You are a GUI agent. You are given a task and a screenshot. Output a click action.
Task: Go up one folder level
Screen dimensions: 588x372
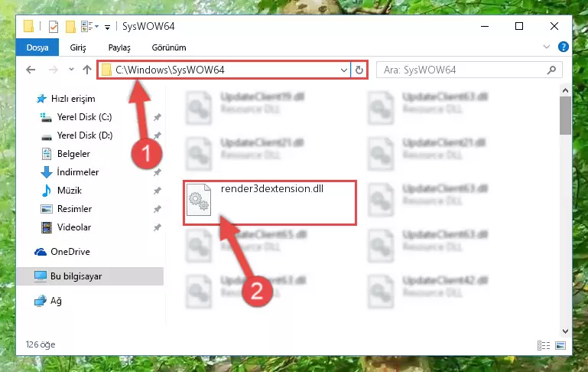point(87,70)
